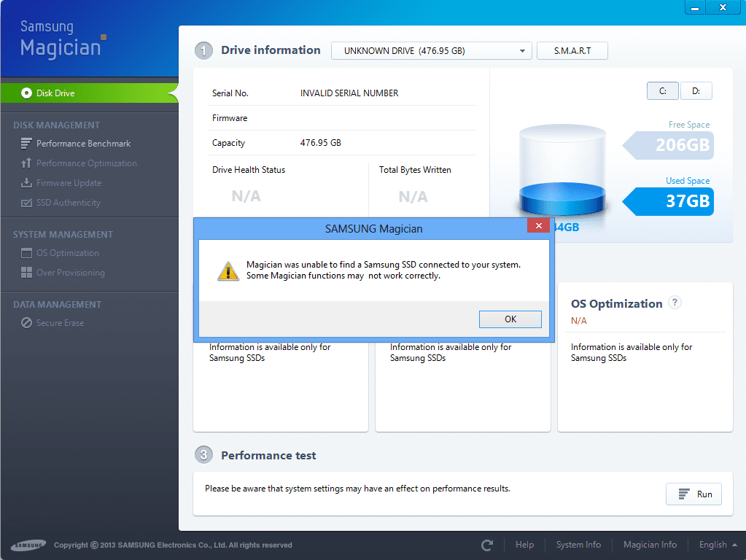
Task: Click the S.M.A.R.T button
Action: click(572, 51)
